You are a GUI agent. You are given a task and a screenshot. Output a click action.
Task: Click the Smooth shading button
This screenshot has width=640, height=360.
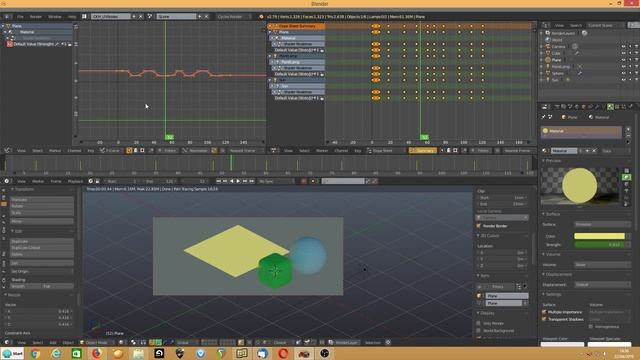26,286
